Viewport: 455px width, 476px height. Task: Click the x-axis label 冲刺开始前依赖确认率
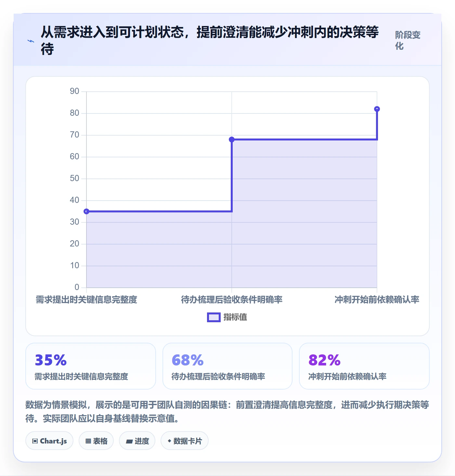(377, 300)
